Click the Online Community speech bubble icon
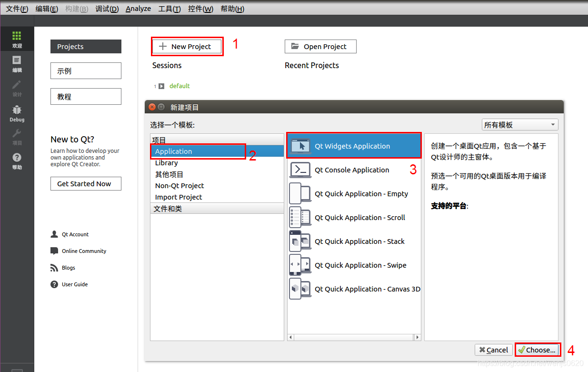Screen dimensions: 588x372 click(x=54, y=251)
